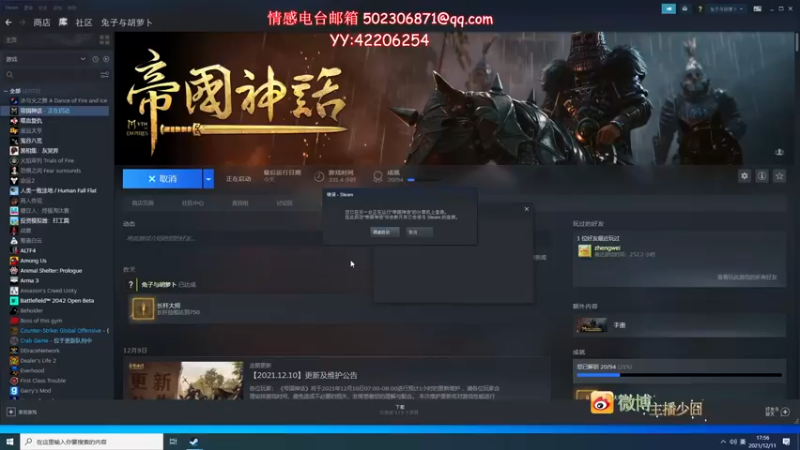Open the 兔子与胡萝卜 profile tab
Image resolution: width=800 pixels, height=450 pixels.
(126, 22)
